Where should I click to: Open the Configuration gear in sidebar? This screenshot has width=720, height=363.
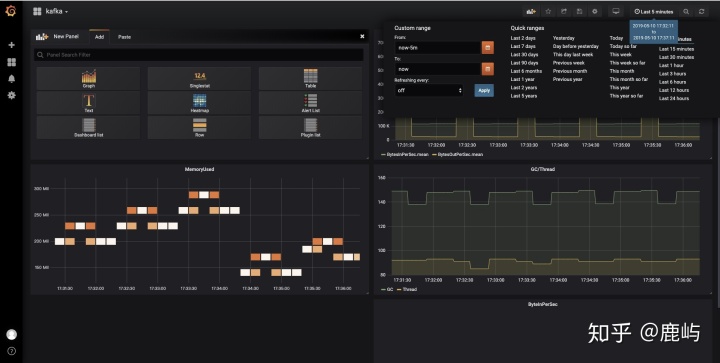point(11,95)
